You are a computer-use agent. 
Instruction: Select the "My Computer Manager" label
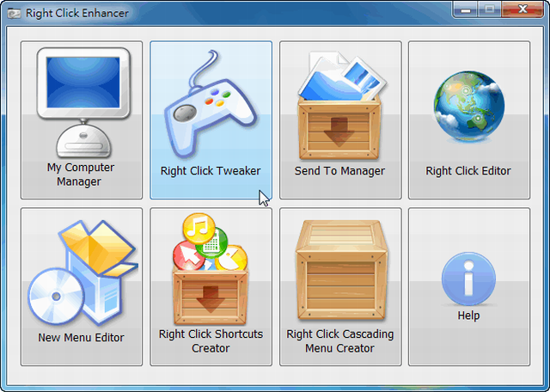80,175
